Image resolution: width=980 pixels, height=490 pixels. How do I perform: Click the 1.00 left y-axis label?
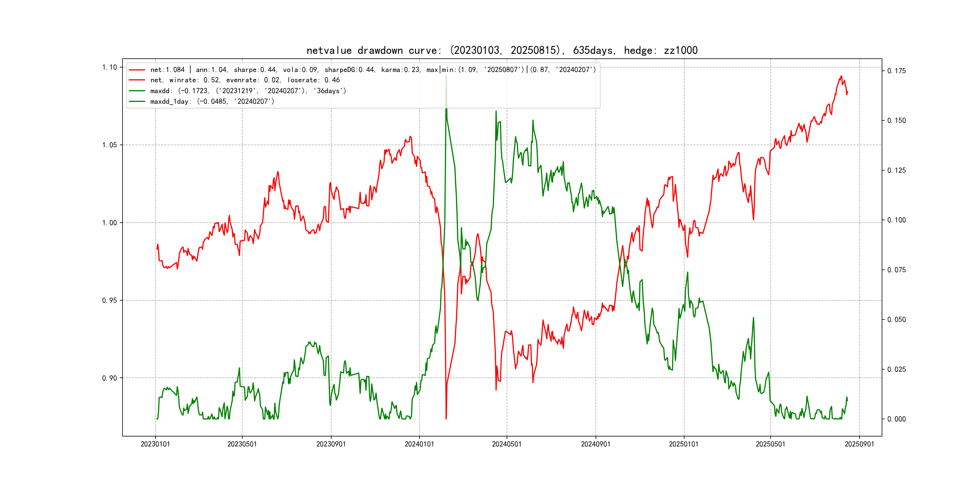pos(109,223)
